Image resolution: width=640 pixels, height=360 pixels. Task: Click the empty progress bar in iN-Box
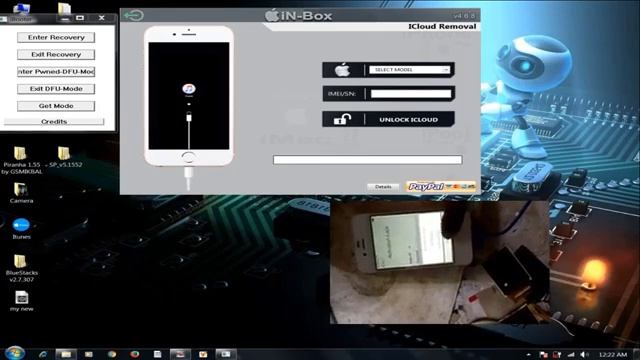[x=367, y=160]
